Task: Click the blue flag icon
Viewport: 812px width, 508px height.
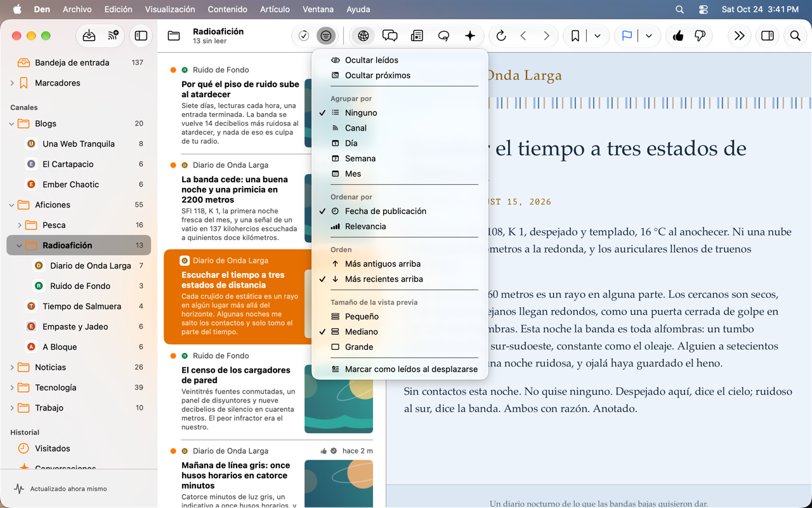Action: 627,36
